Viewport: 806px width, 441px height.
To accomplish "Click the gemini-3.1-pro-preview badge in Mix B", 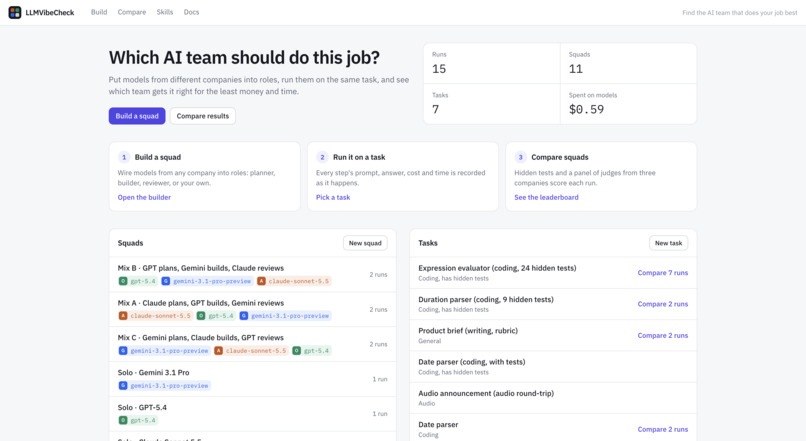I will pyautogui.click(x=207, y=281).
